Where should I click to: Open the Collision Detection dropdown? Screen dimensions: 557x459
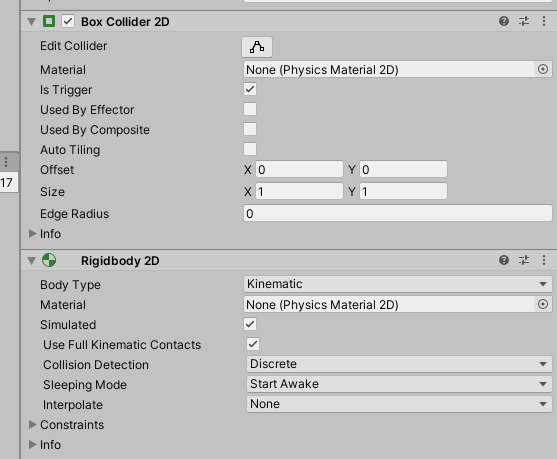pyautogui.click(x=399, y=364)
